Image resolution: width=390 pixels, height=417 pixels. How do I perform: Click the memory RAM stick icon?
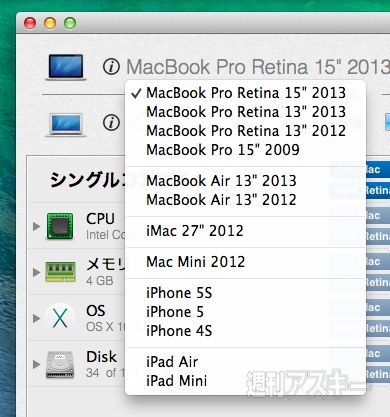pos(61,272)
